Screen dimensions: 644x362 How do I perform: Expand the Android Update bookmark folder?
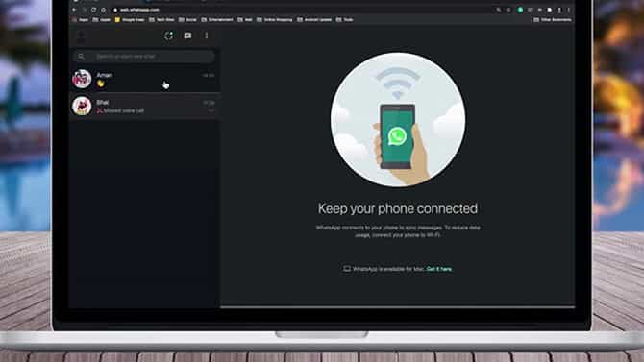[314, 20]
